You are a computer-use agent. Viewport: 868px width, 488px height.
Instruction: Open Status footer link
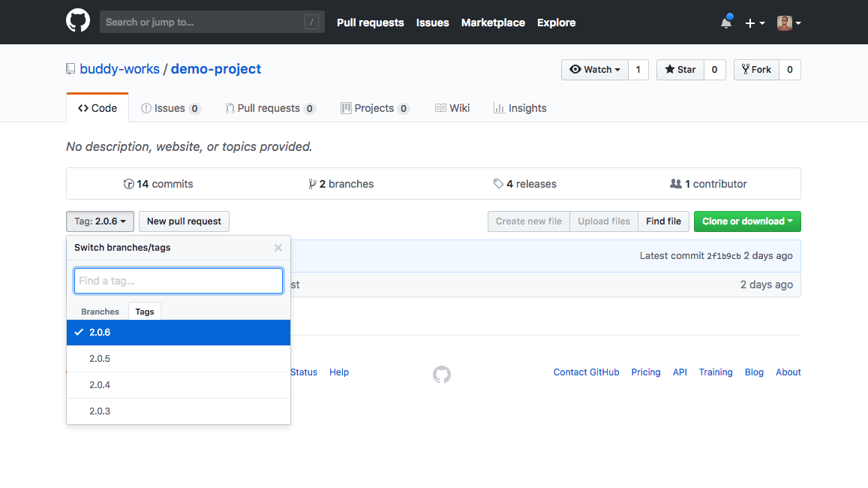[x=304, y=372]
